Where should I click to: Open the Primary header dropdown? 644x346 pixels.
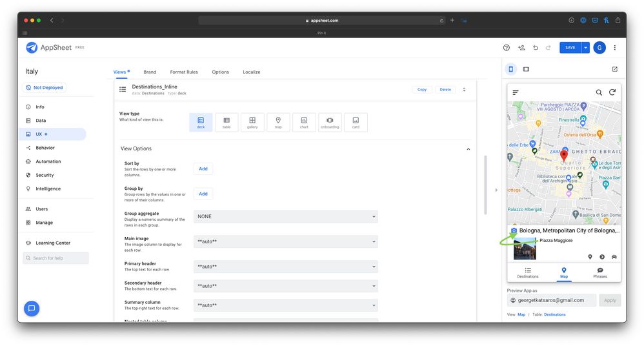click(285, 267)
